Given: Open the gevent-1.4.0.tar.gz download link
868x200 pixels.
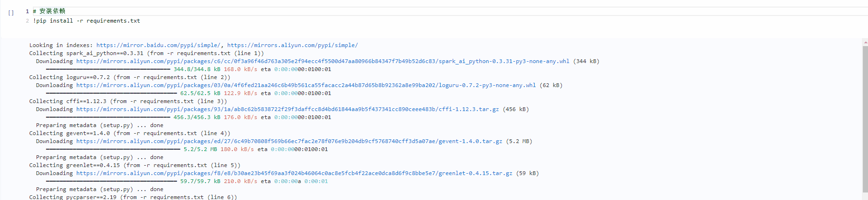Looking at the screenshot, I should [289, 141].
